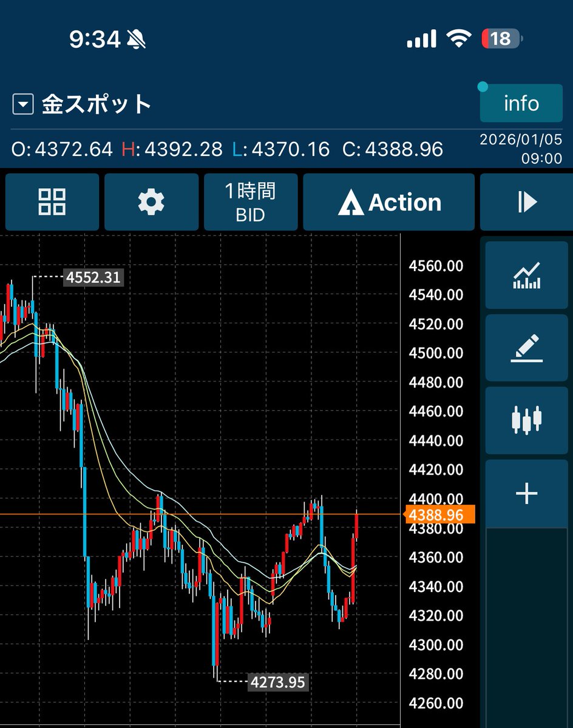Tap the low value 4370.16

coord(291,149)
